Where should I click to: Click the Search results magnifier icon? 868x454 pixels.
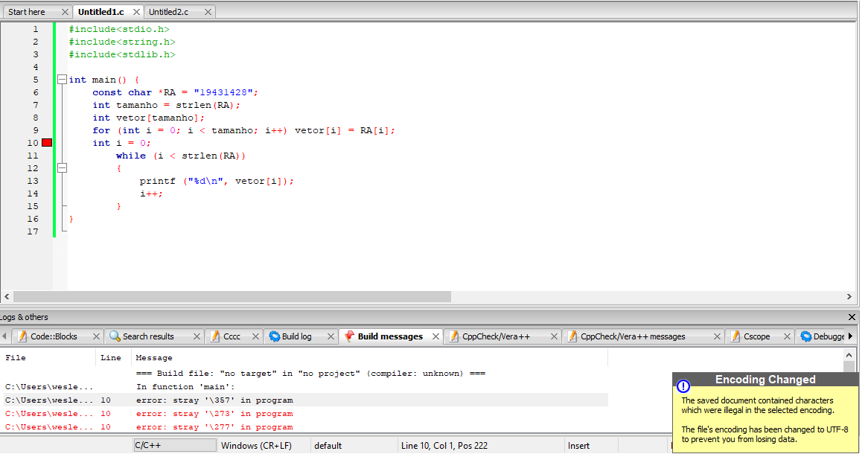coord(115,336)
